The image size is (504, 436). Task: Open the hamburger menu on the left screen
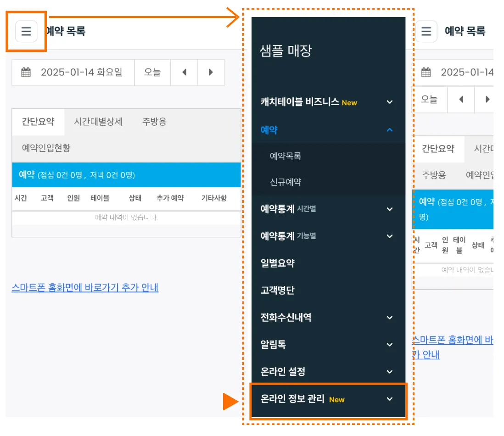pyautogui.click(x=26, y=31)
